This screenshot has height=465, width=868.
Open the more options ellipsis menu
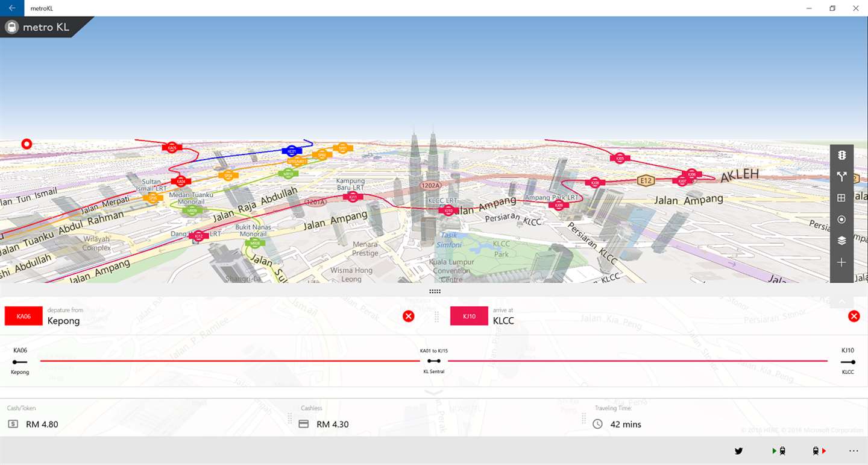point(853,451)
